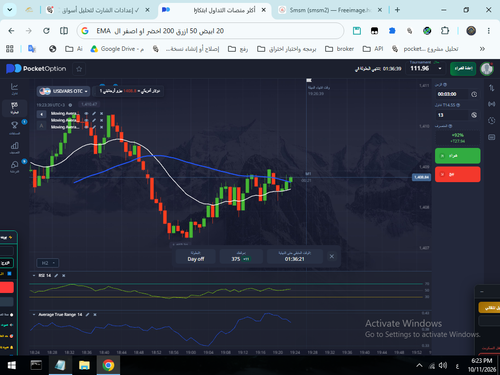Edit Average True Range 14 settings
This screenshot has height=375, width=500.
(x=87, y=315)
